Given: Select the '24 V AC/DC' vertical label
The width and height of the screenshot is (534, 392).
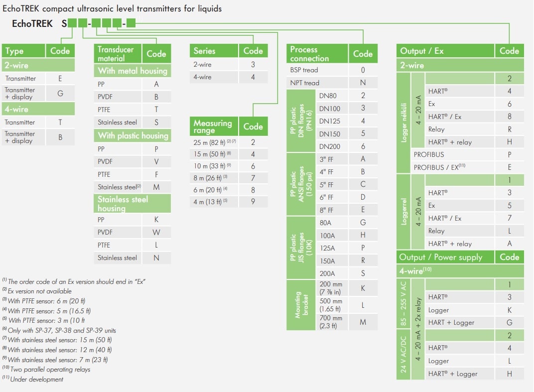Looking at the screenshot, I should [x=403, y=355].
